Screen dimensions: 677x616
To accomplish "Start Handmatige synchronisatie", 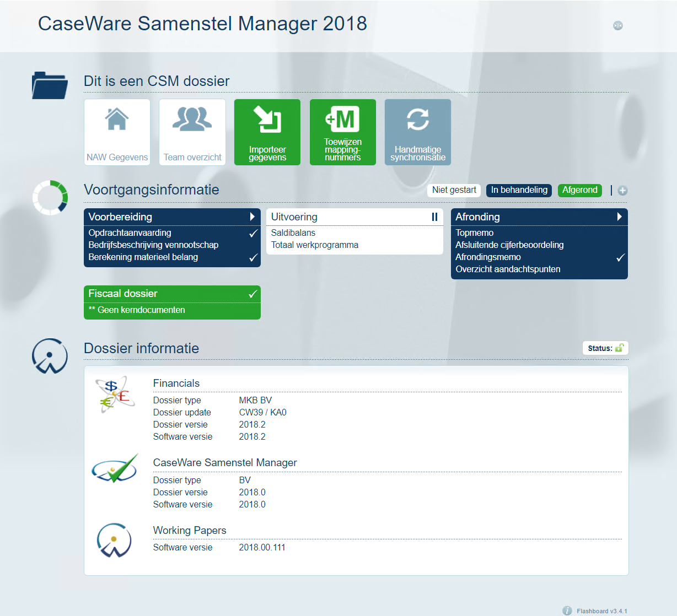I will tap(418, 132).
